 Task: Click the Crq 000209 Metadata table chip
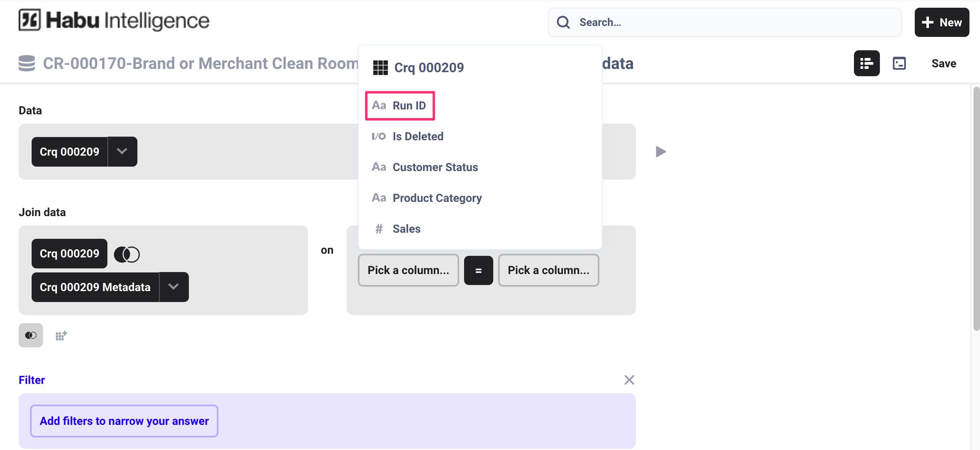(x=95, y=287)
